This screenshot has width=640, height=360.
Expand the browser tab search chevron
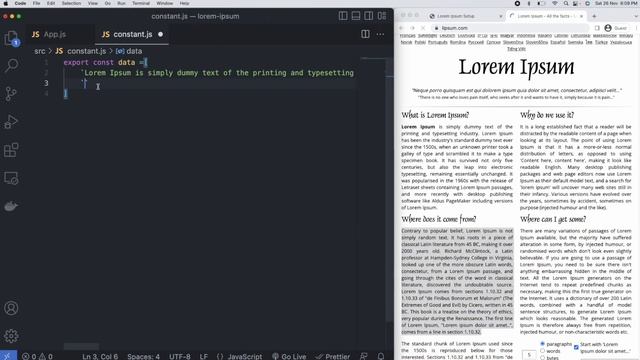(x=636, y=16)
